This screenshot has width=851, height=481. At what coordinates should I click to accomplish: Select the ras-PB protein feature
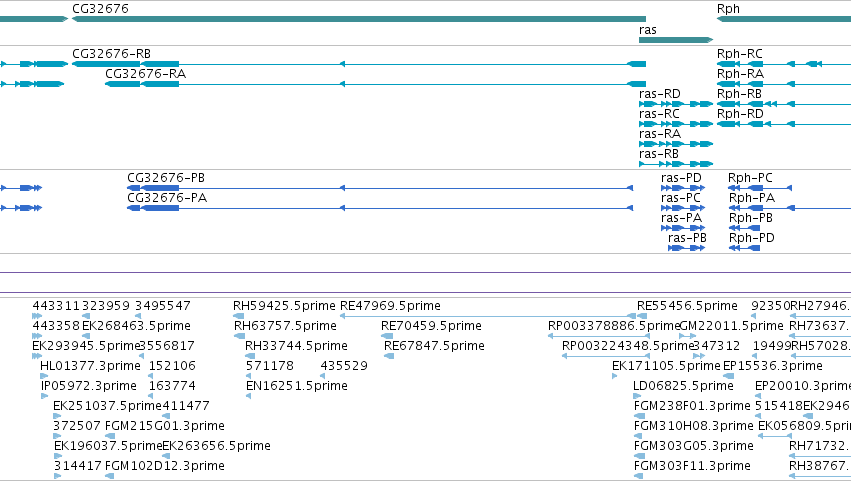[x=687, y=248]
